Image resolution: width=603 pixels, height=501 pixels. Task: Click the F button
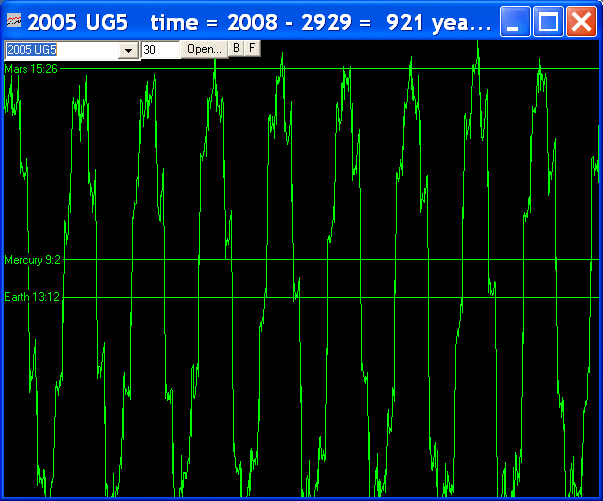[x=252, y=48]
